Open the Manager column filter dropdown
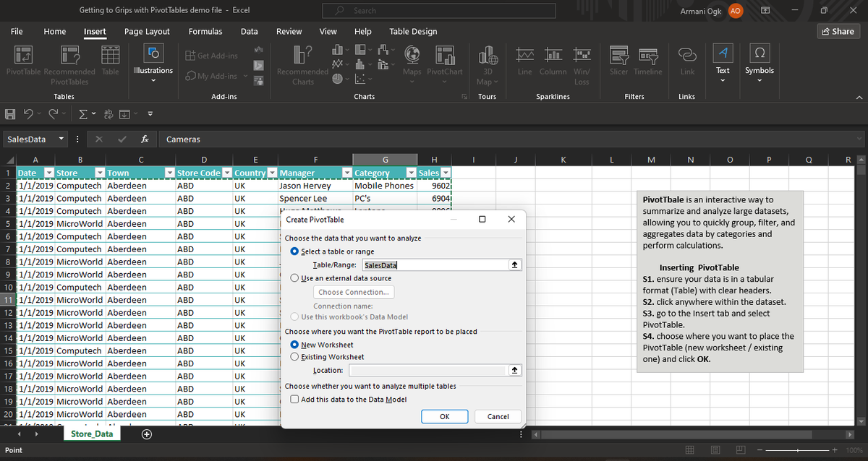This screenshot has width=868, height=461. [346, 173]
